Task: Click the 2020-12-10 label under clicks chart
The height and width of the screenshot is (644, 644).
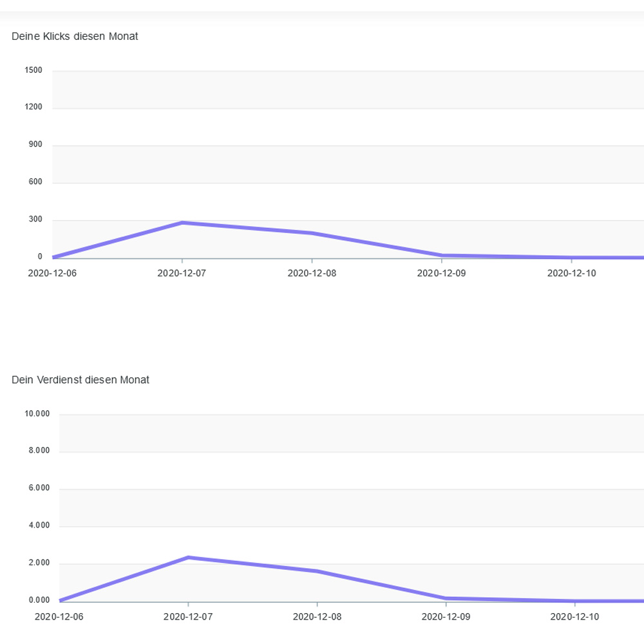Action: coord(572,273)
